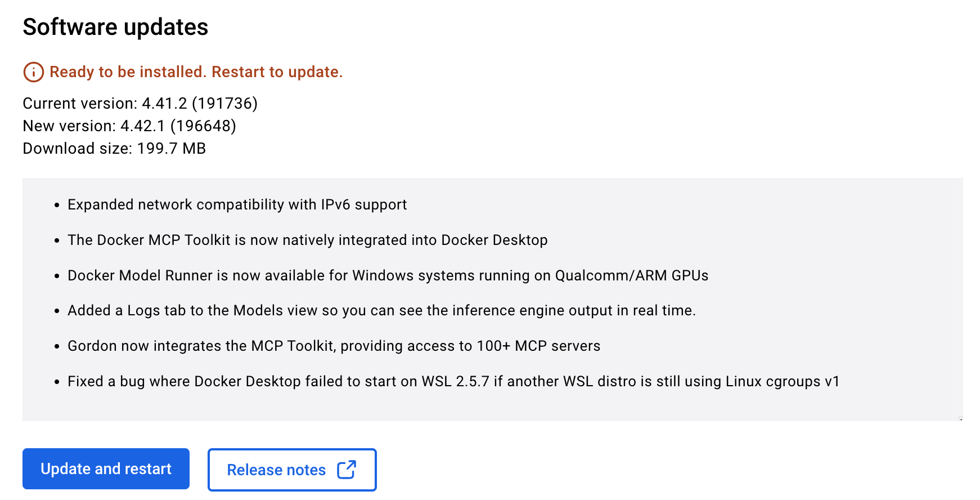Viewport: 980px width, 500px height.
Task: Select the Docker MCP Toolkit integration entry
Action: pyautogui.click(x=307, y=240)
